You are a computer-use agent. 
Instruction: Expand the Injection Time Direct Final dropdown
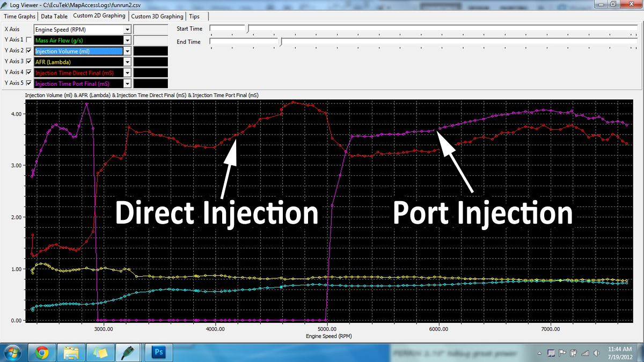point(127,73)
